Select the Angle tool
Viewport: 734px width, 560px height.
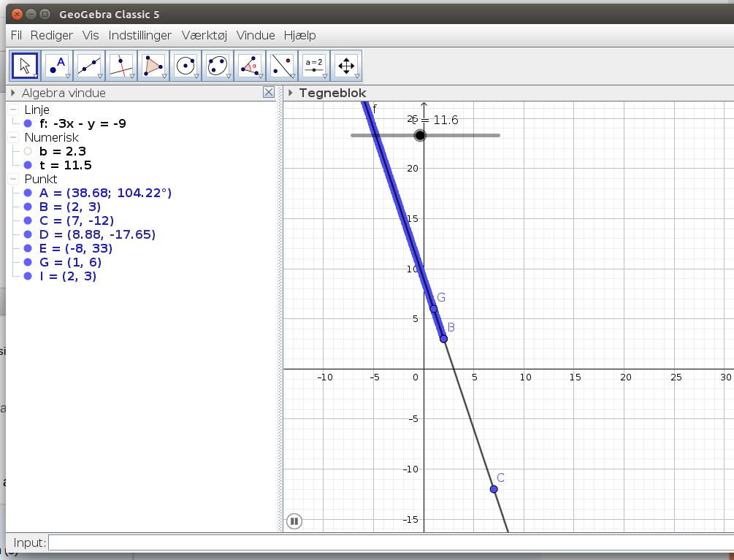click(x=250, y=66)
